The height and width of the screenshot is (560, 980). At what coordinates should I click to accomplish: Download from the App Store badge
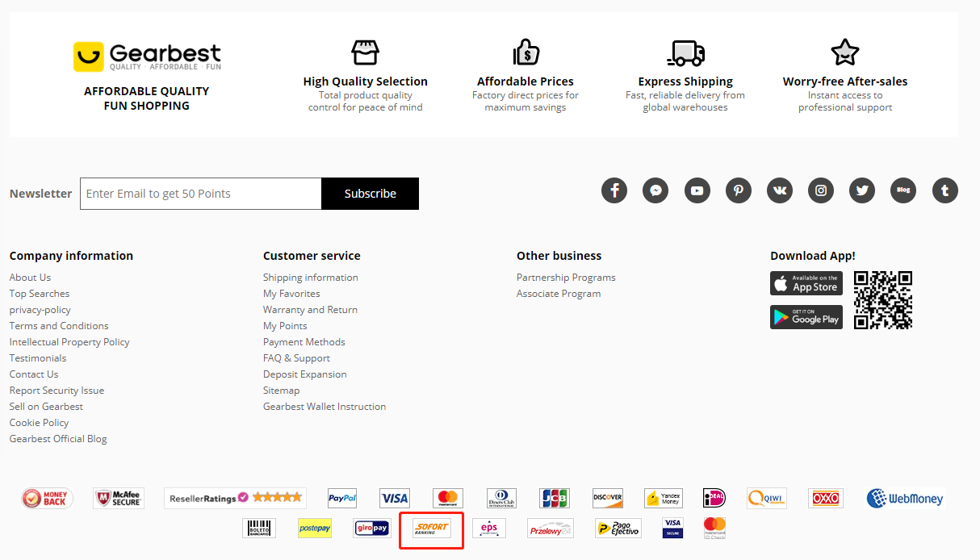click(806, 283)
